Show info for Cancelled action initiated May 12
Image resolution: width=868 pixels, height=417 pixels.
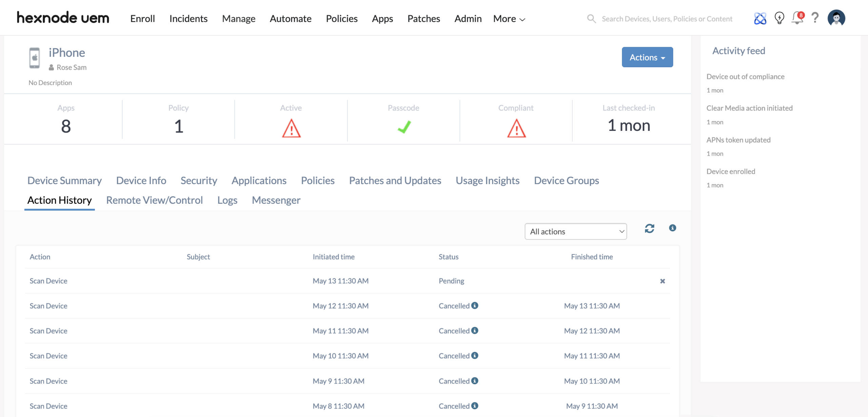pos(475,305)
